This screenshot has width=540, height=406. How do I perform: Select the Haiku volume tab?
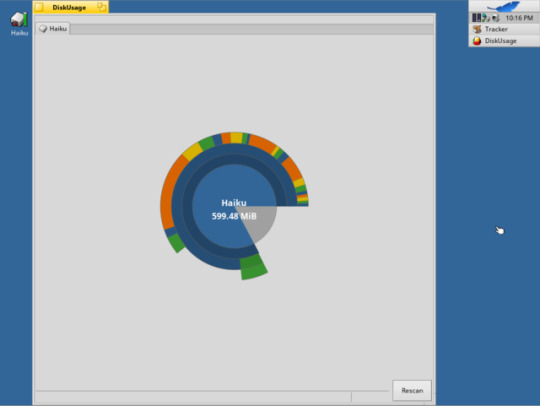click(53, 29)
